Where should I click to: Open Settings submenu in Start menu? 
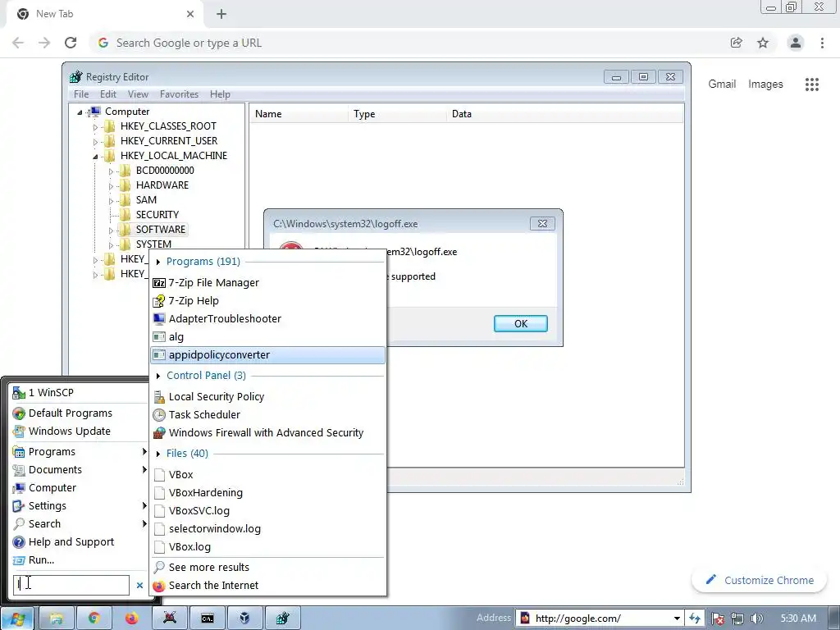pyautogui.click(x=80, y=505)
